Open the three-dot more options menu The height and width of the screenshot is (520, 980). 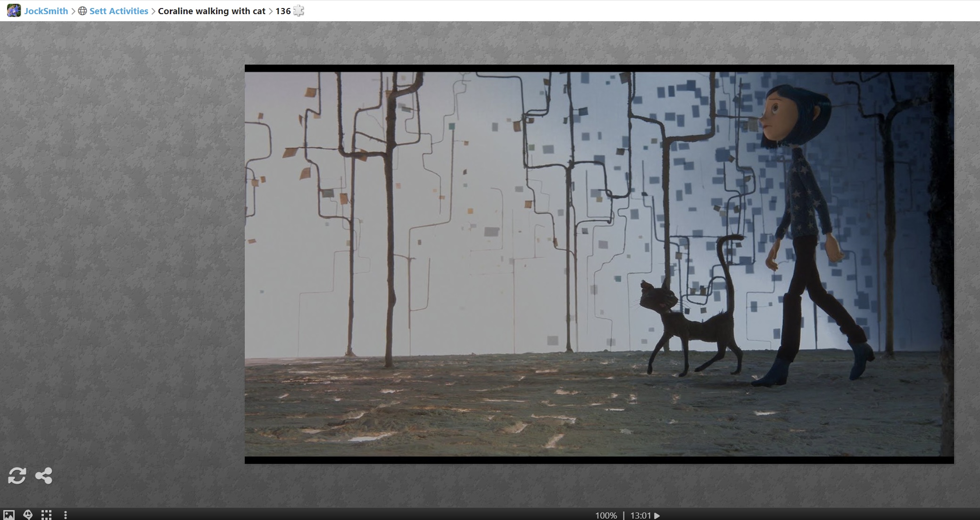(x=65, y=515)
